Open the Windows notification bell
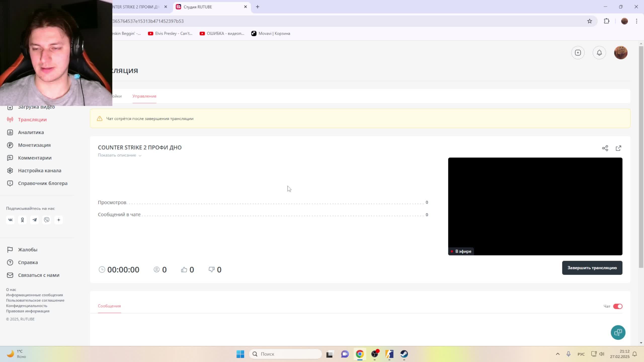The height and width of the screenshot is (362, 644). point(635,354)
